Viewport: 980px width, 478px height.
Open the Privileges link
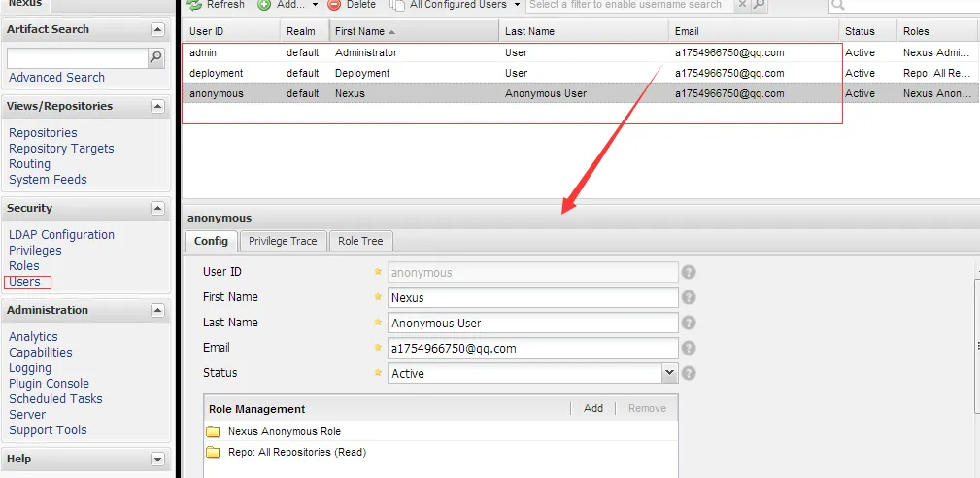pos(35,250)
